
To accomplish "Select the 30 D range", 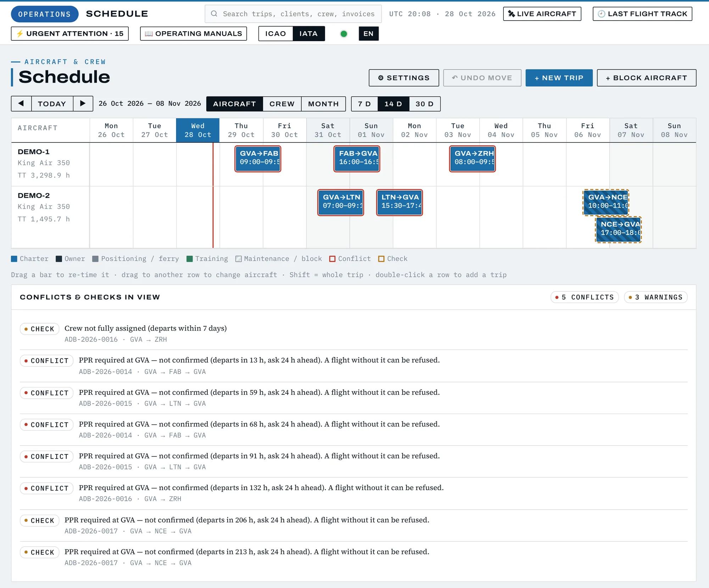I will click(424, 104).
